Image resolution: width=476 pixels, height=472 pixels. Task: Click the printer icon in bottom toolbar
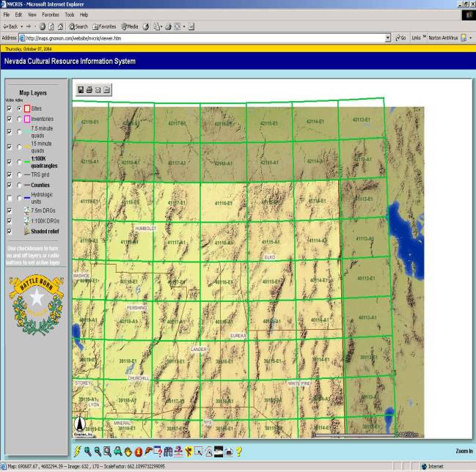tap(228, 451)
